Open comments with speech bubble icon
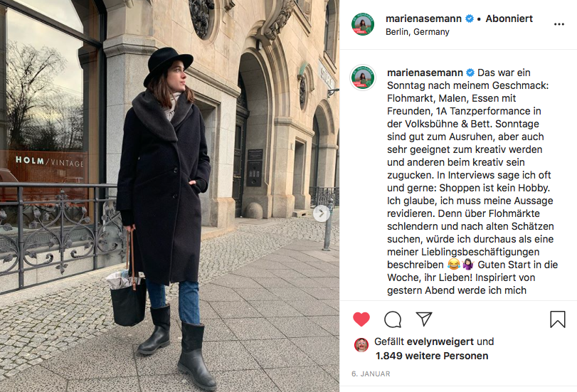Image resolution: width=577 pixels, height=392 pixels. click(393, 319)
